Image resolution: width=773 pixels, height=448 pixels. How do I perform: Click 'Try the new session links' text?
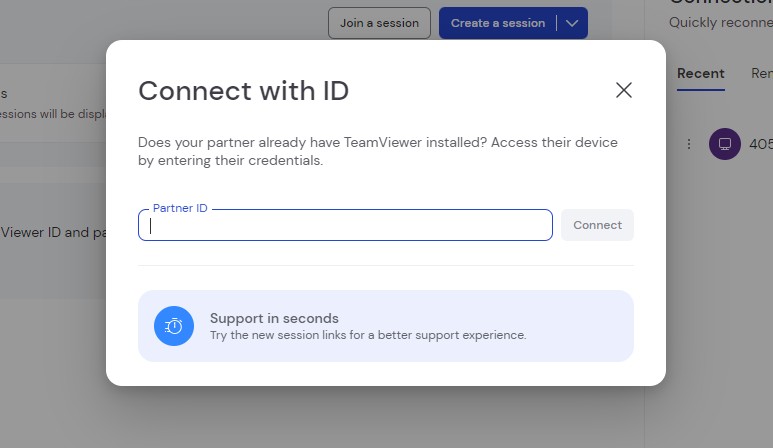(367, 335)
